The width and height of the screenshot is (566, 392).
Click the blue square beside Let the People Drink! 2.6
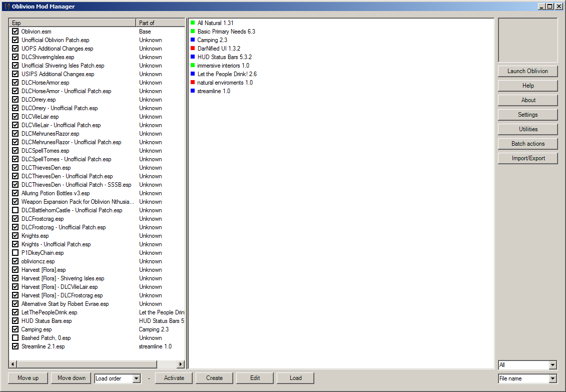pos(193,74)
